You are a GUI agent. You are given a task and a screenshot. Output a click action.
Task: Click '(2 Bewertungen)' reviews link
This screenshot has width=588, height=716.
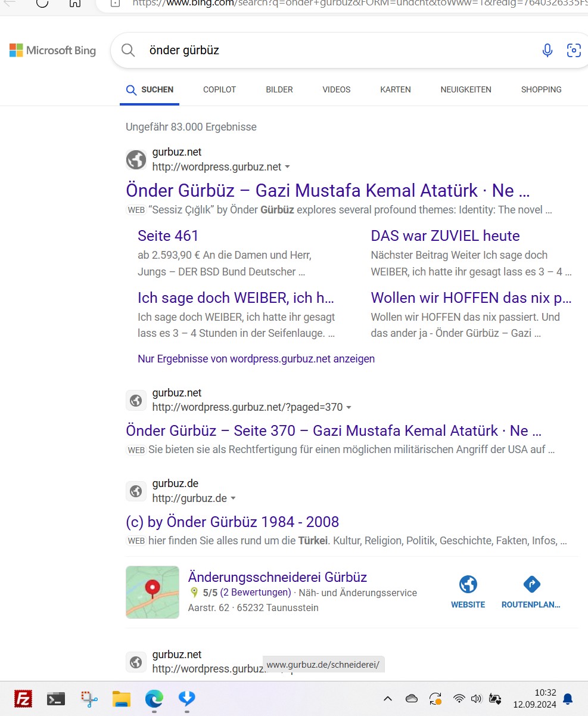click(256, 593)
